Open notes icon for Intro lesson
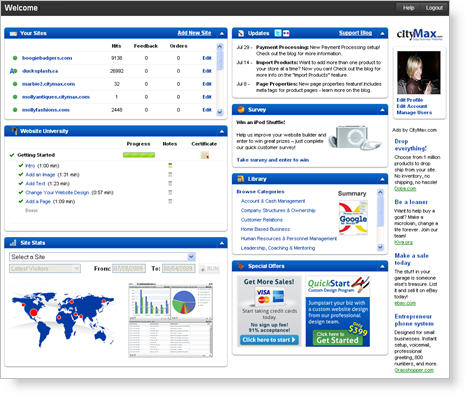466x395 pixels. [170, 165]
